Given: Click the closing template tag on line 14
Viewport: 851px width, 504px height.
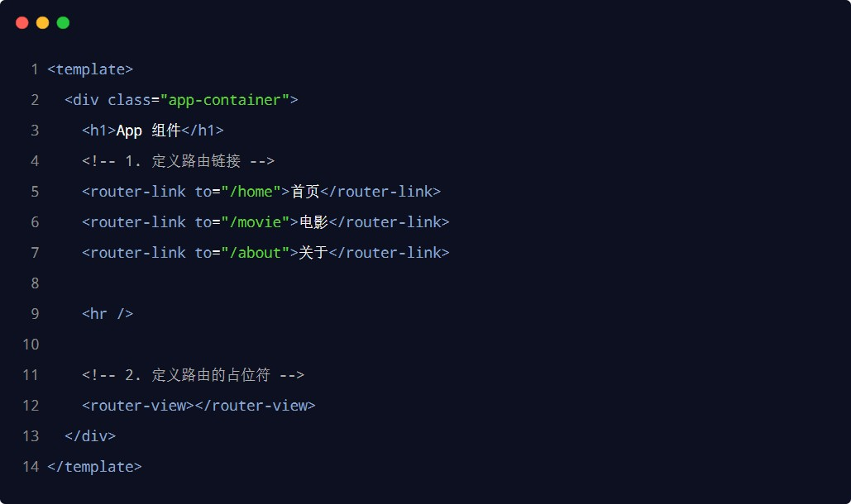Looking at the screenshot, I should pyautogui.click(x=94, y=467).
